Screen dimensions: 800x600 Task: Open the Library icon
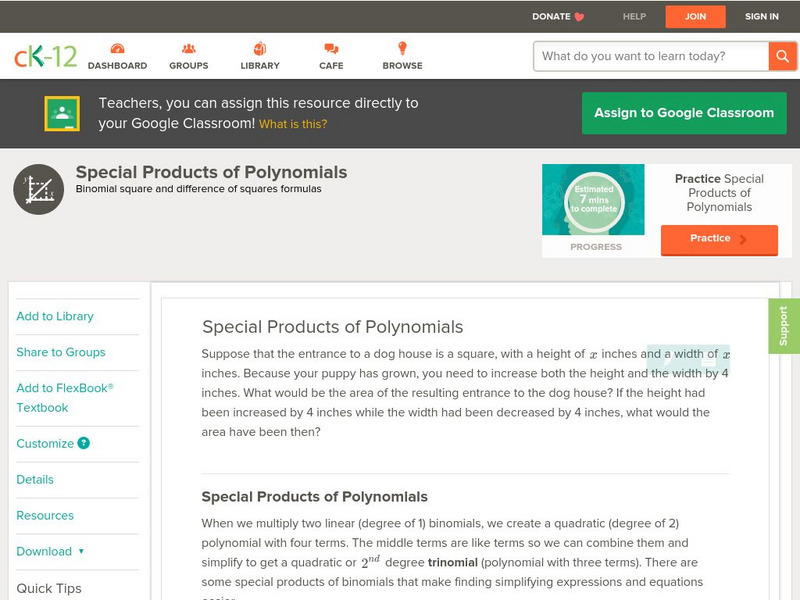coord(260,49)
